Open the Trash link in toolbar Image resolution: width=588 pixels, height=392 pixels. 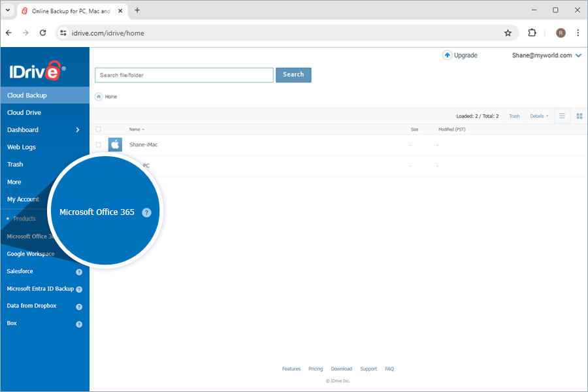tap(514, 116)
